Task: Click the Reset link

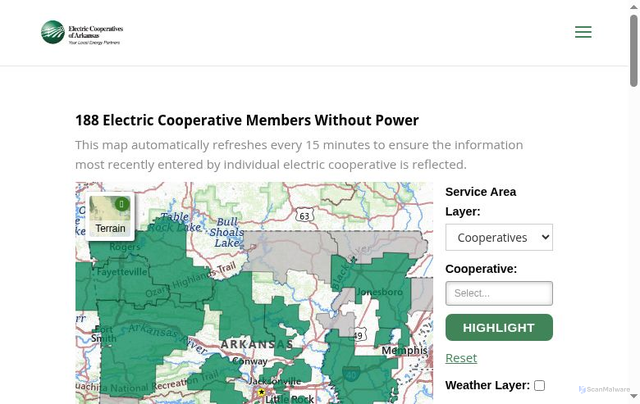Action: 461,358
